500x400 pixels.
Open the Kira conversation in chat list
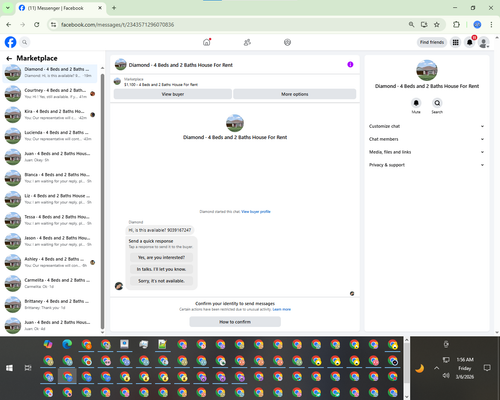coord(50,115)
